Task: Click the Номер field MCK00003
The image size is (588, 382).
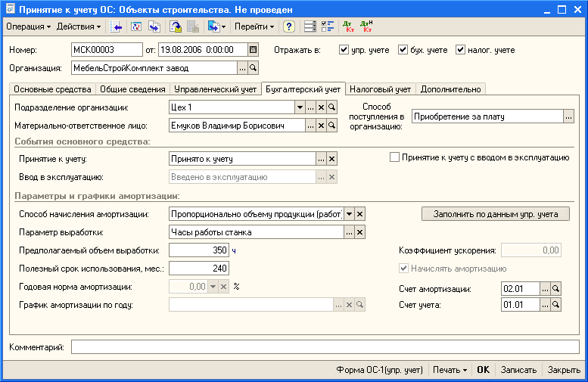Action: 107,49
